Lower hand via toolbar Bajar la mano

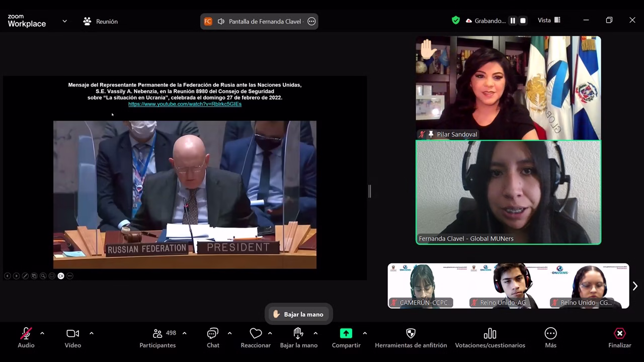tap(298, 334)
